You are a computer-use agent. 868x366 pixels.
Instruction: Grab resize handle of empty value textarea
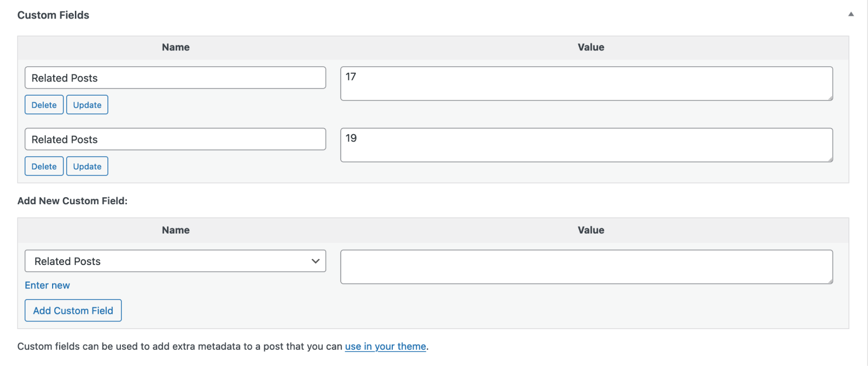coord(829,281)
